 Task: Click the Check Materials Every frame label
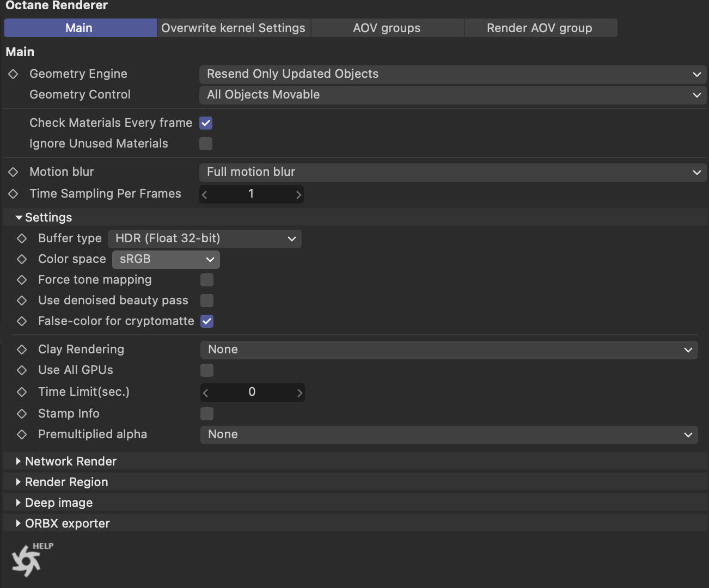pos(111,123)
